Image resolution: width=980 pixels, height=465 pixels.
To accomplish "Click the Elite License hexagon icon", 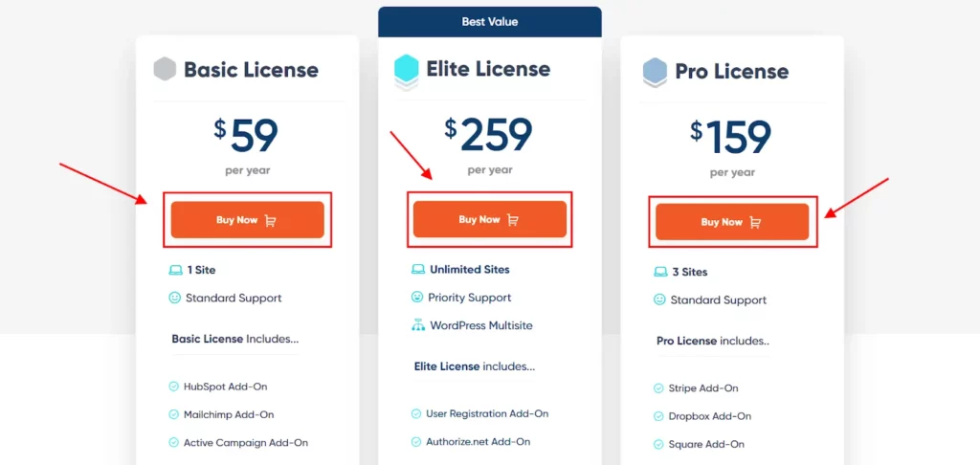I will [x=407, y=70].
